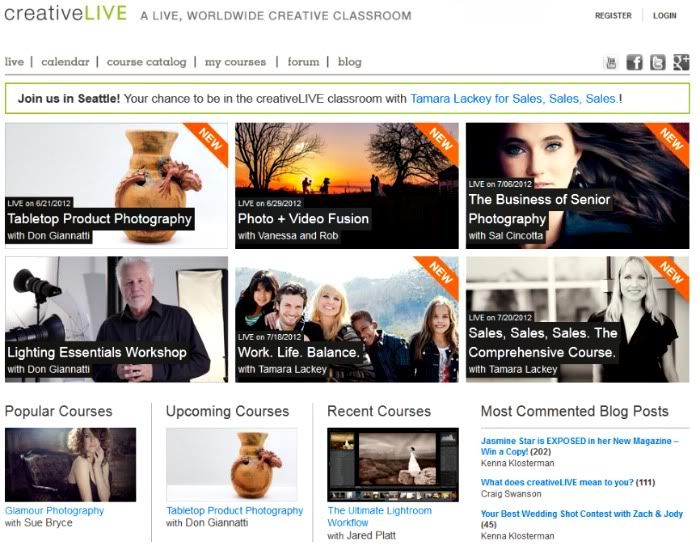Viewport: 700px width, 550px height.
Task: Click 'with Sal Cincotta' caption
Action: (x=505, y=236)
